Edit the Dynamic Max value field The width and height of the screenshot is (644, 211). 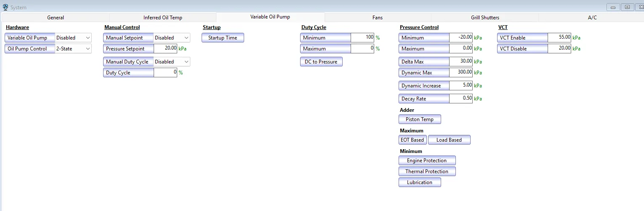pyautogui.click(x=461, y=73)
